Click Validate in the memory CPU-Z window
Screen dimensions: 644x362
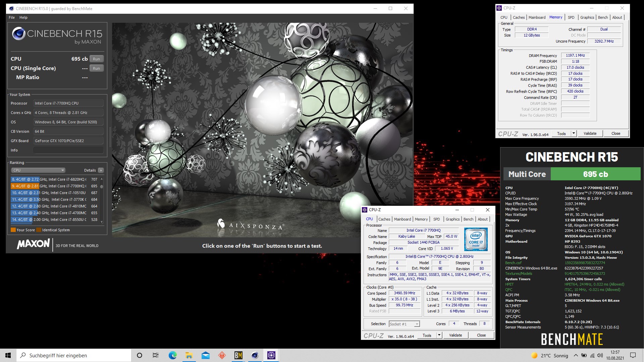click(x=590, y=133)
